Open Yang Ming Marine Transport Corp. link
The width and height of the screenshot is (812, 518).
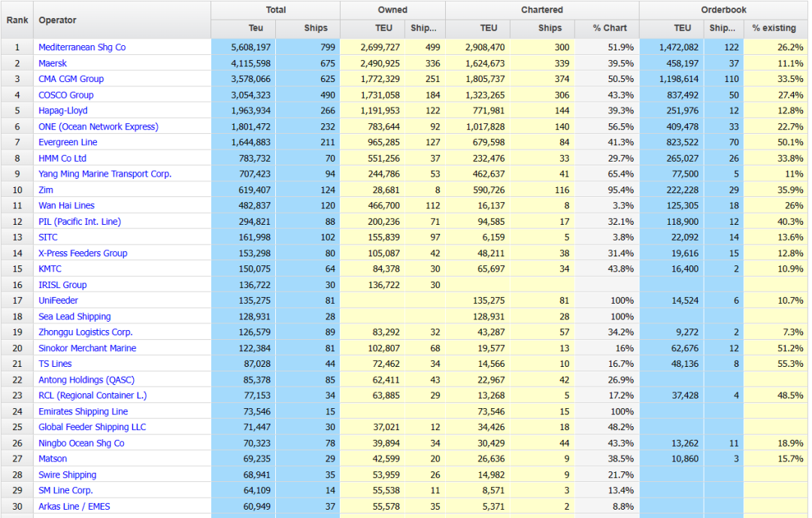(105, 174)
